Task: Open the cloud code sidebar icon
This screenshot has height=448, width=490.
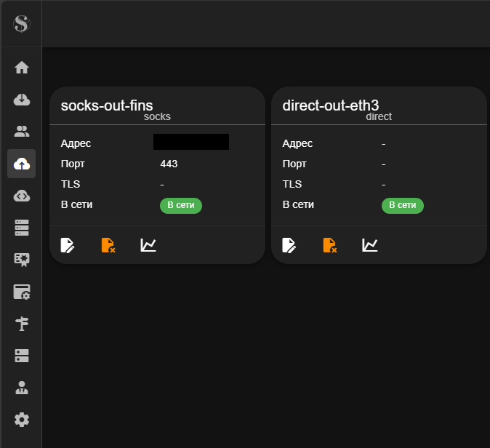Action: coord(22,196)
